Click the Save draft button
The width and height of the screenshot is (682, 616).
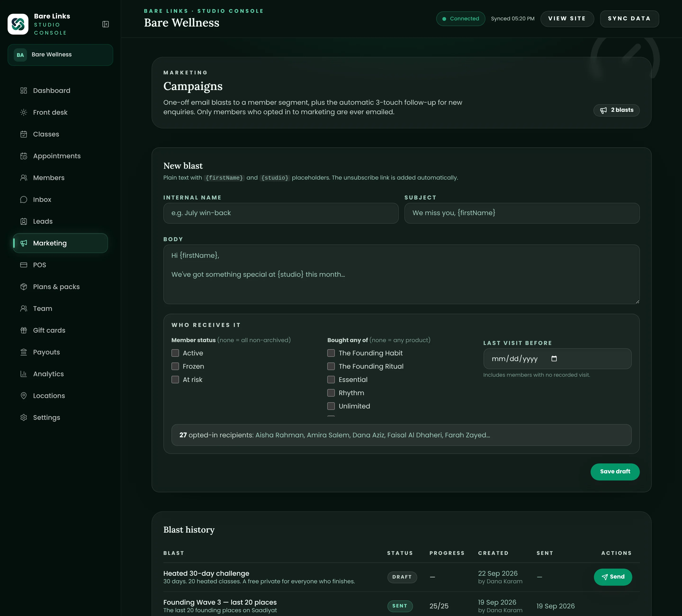pos(615,471)
